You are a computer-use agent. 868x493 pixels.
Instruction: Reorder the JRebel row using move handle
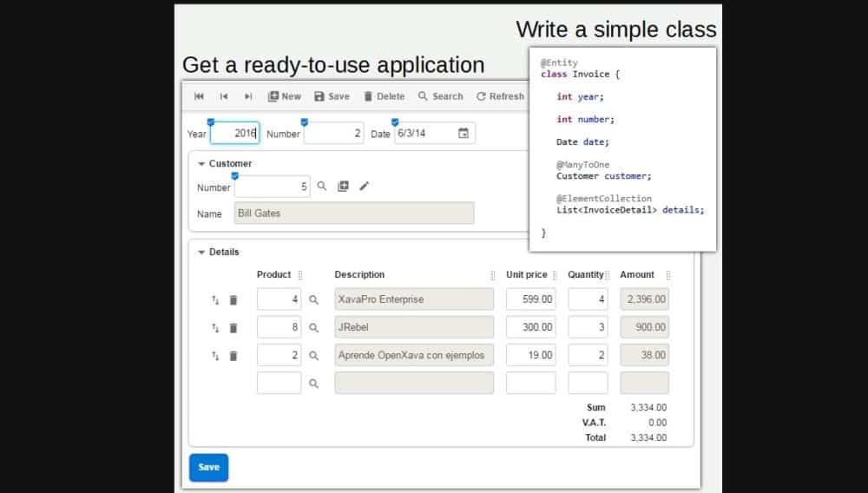[215, 328]
